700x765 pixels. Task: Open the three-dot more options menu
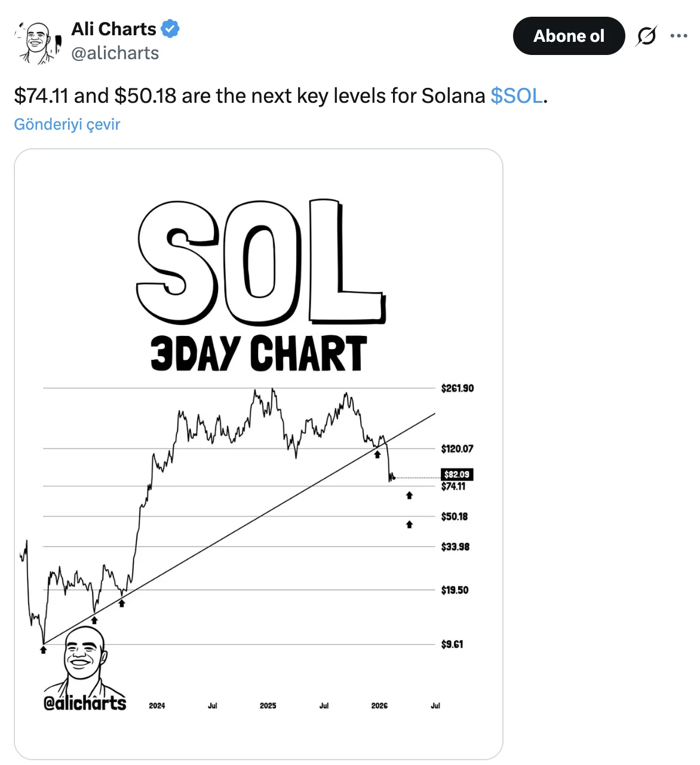[x=678, y=36]
